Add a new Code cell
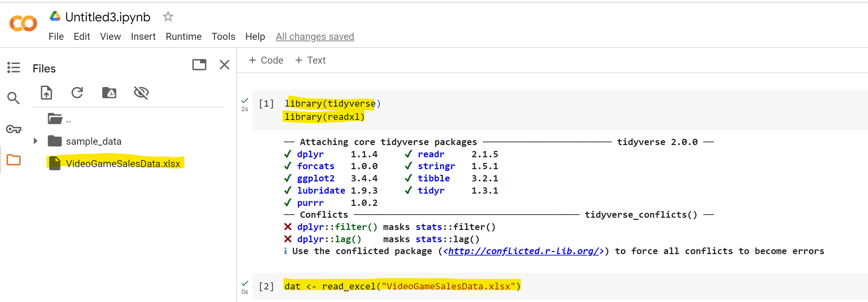 pyautogui.click(x=266, y=60)
